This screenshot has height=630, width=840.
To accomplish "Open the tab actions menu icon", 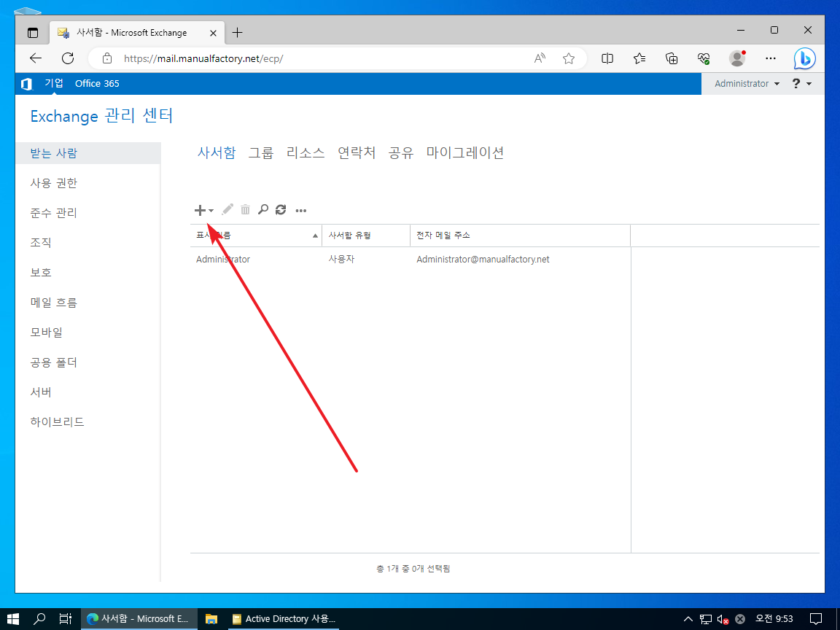I will click(x=33, y=33).
